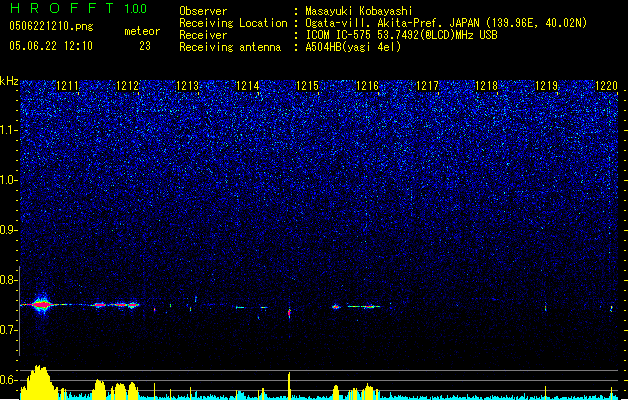This screenshot has height=400, width=629.
Task: Click the large yellow power peak at chart start
Action: click(x=38, y=382)
